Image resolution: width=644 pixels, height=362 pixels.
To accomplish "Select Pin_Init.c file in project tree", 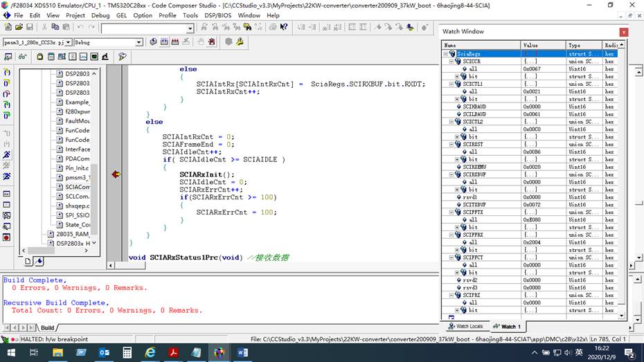I will click(76, 168).
